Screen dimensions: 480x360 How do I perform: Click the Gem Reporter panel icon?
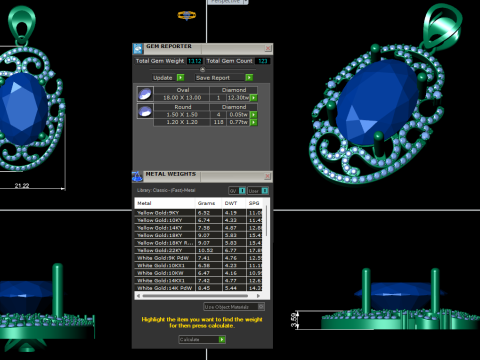point(138,49)
